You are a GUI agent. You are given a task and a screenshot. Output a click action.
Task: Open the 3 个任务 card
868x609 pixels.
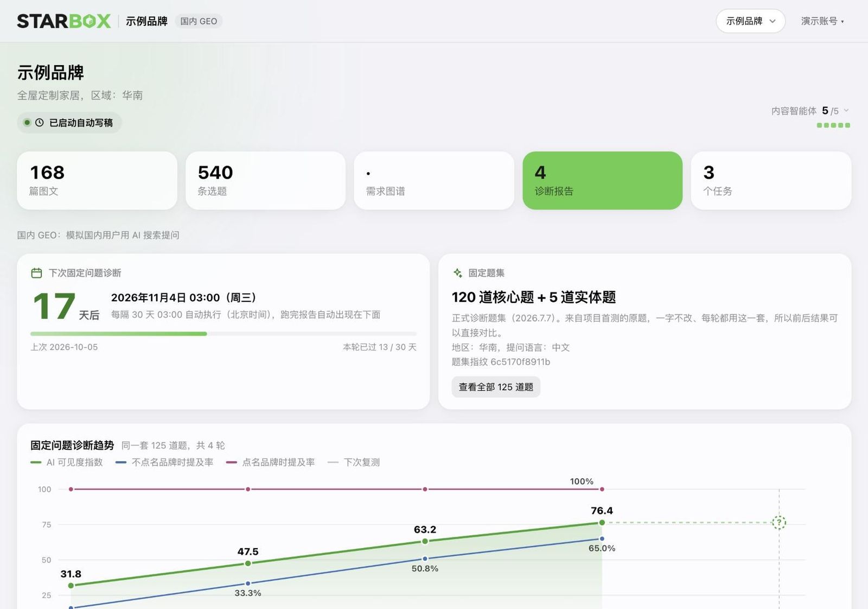coord(771,180)
